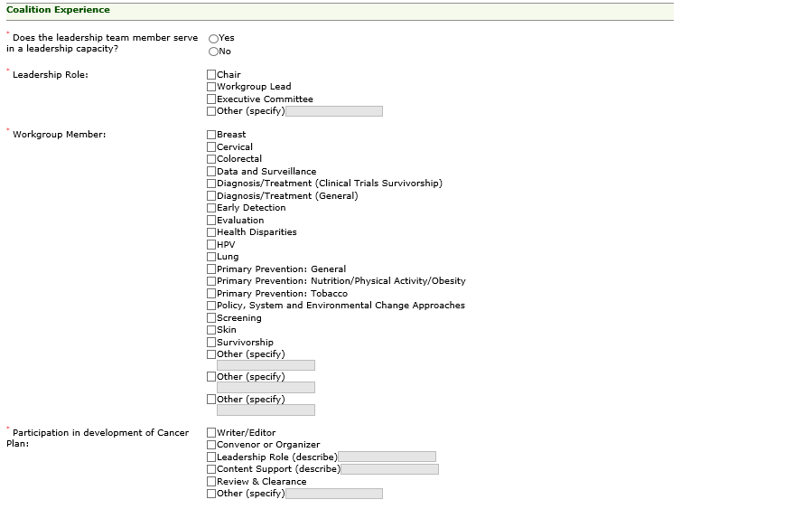Enable the Health Disparities checkbox
The height and width of the screenshot is (509, 812).
pyautogui.click(x=212, y=232)
